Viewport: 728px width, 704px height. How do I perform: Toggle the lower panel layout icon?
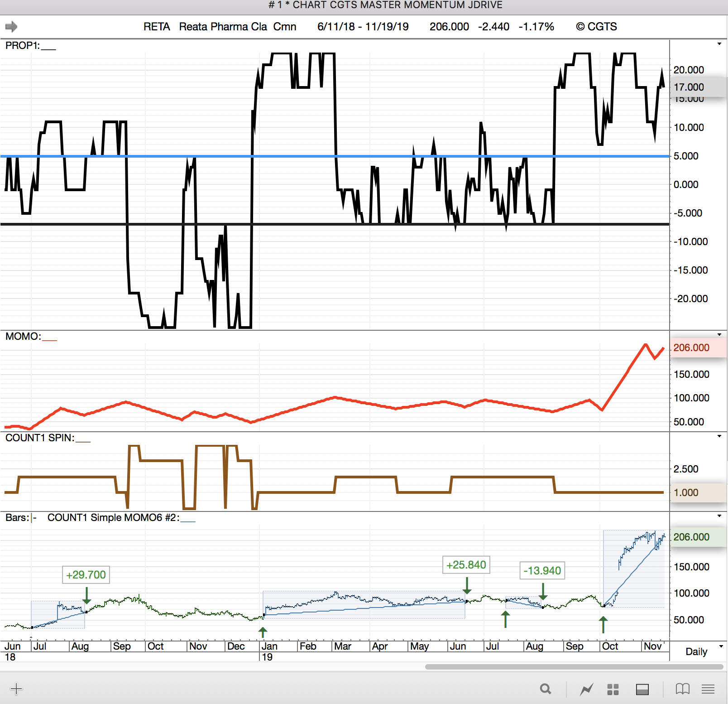tap(642, 690)
